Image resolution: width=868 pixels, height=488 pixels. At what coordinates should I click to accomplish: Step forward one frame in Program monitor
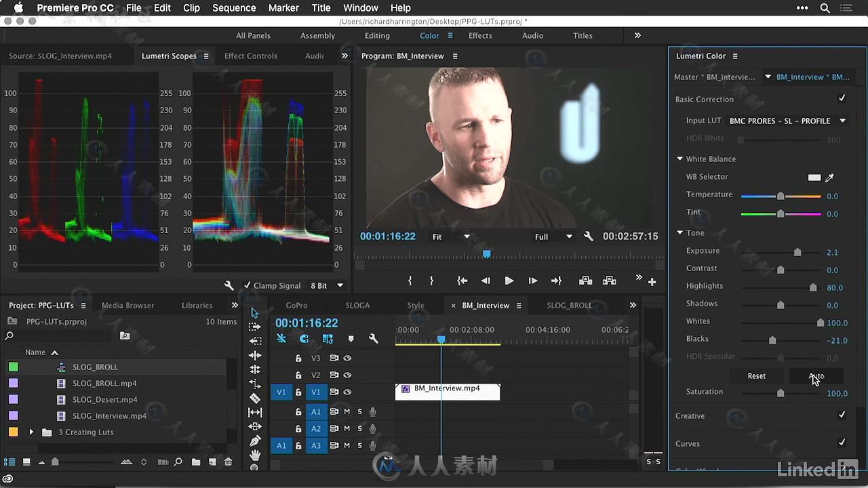[x=533, y=281]
